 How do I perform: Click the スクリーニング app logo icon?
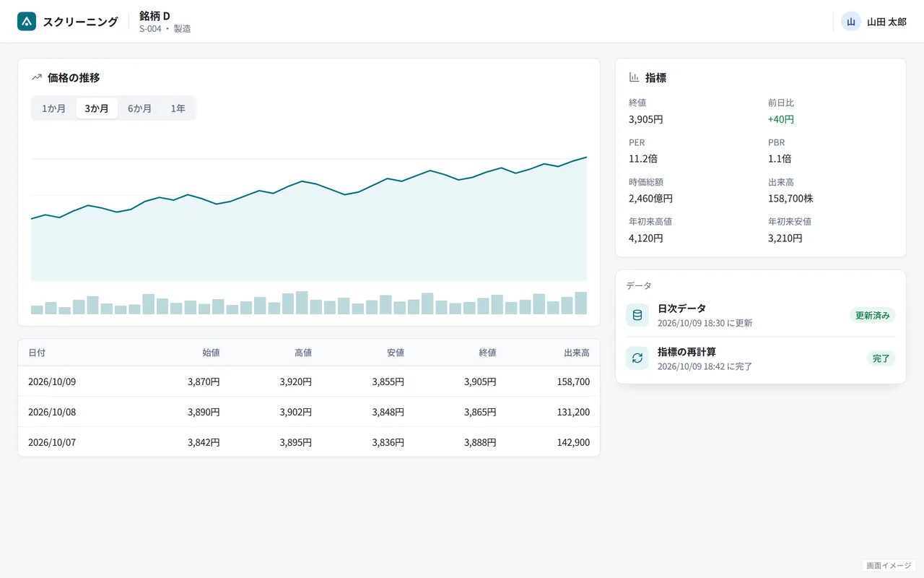(x=27, y=22)
